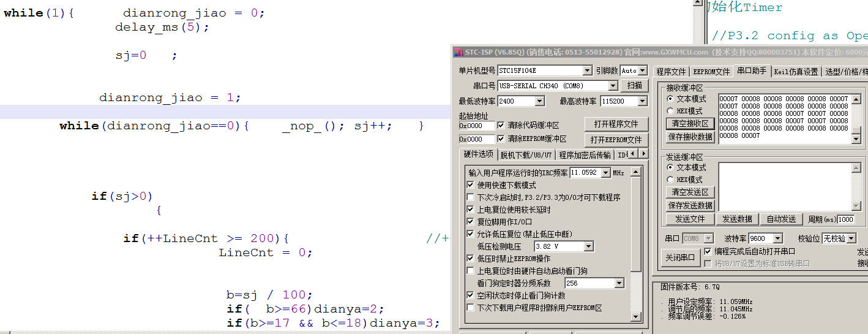Open the 单片机型号 STC15F104E dropdown
Screen dimensions: 868x334
click(x=587, y=70)
